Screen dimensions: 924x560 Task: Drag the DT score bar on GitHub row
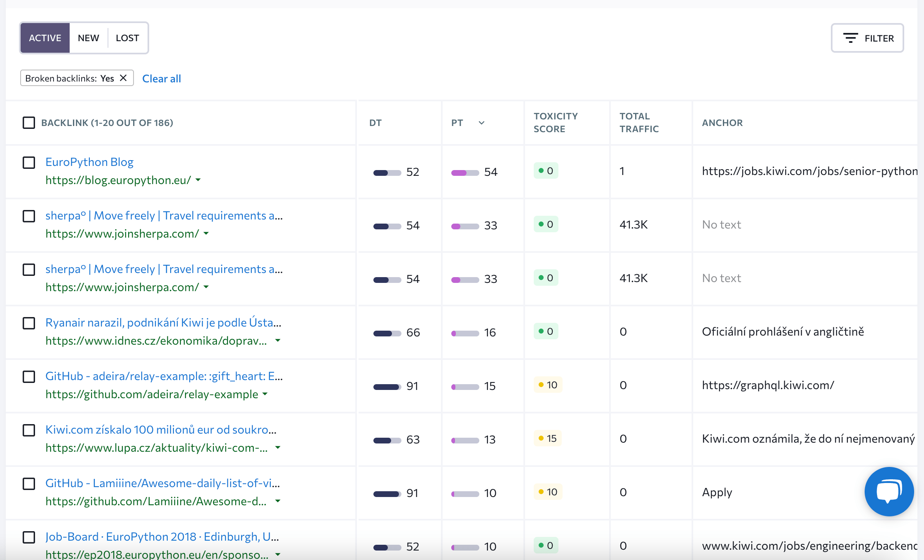coord(386,386)
